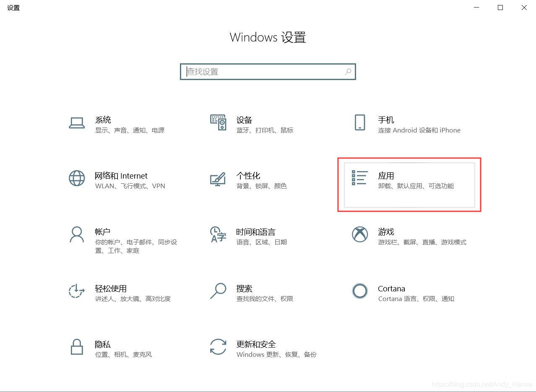Open the 更新和安全 refresh arrows icon
Viewport: 536px width, 392px height.
[218, 347]
